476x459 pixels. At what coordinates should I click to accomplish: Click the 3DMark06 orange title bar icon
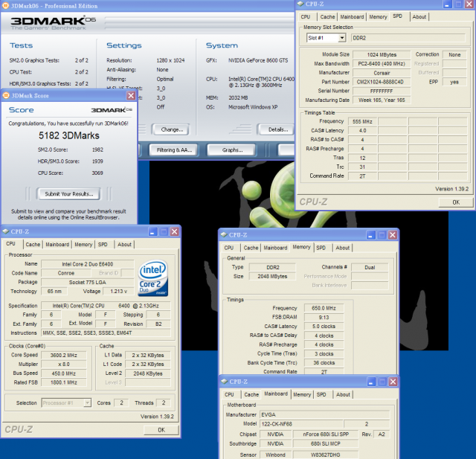coord(5,5)
